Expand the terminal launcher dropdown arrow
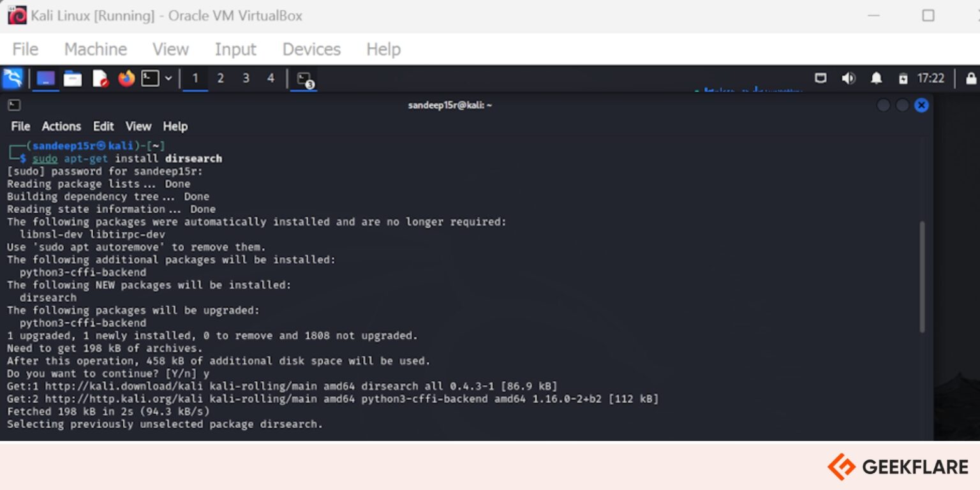 [x=167, y=78]
